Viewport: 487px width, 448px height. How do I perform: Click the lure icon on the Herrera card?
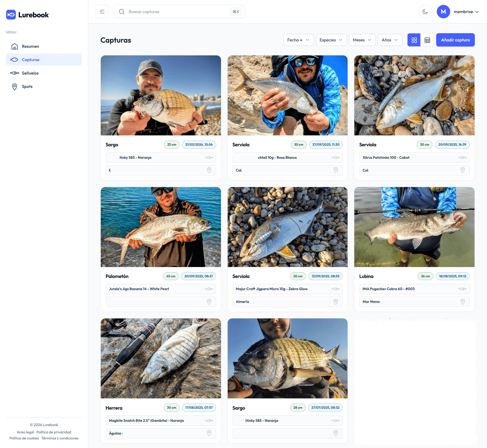(x=209, y=420)
